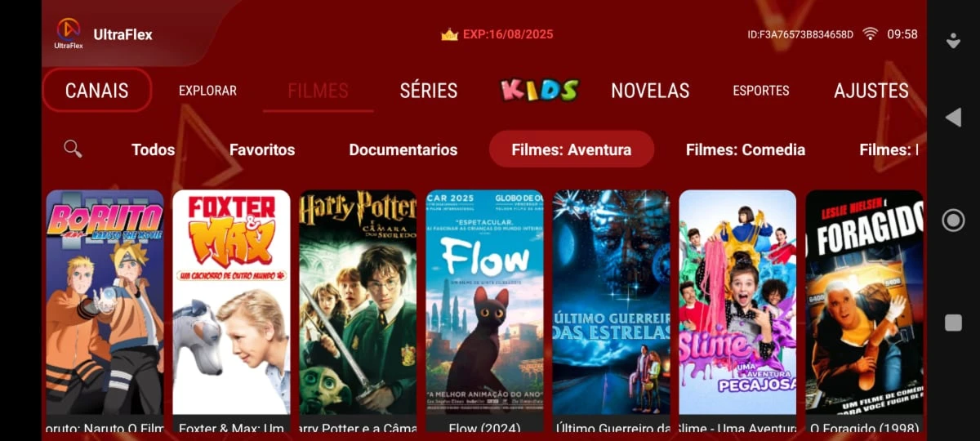The image size is (980, 441).
Task: Click the UltraFlex logo icon
Action: tap(69, 33)
